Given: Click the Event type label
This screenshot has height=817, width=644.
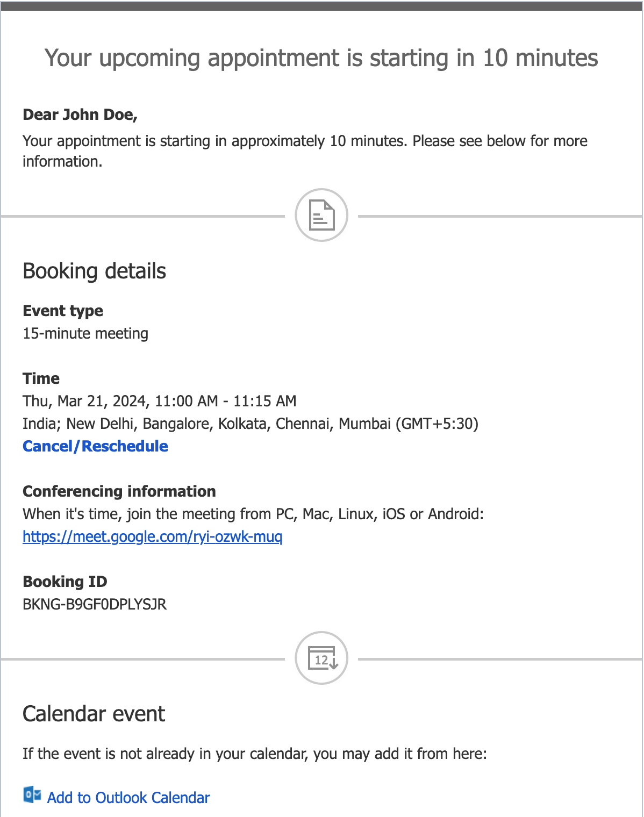Looking at the screenshot, I should [x=63, y=311].
